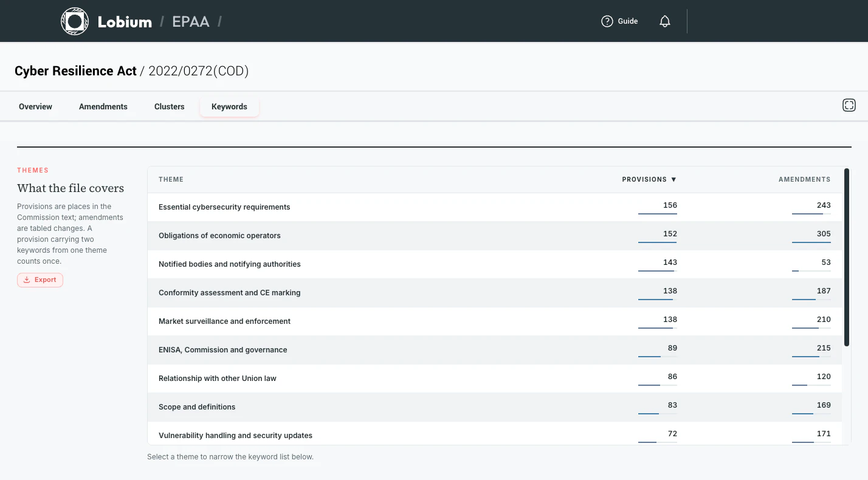Viewport: 868px width, 480px height.
Task: Select the Essential cybersecurity requirements theme
Action: tap(495, 207)
